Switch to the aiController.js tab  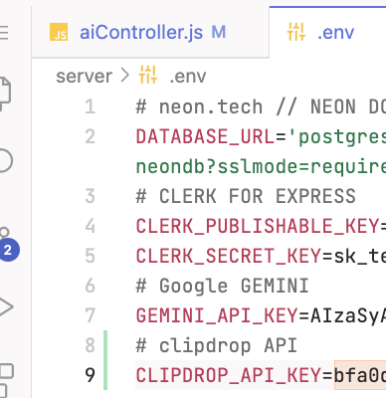(150, 32)
